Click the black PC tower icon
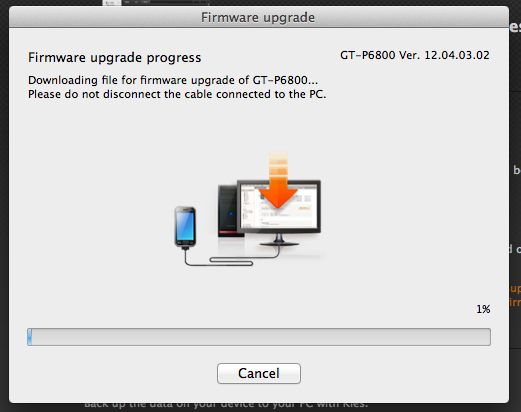 228,211
